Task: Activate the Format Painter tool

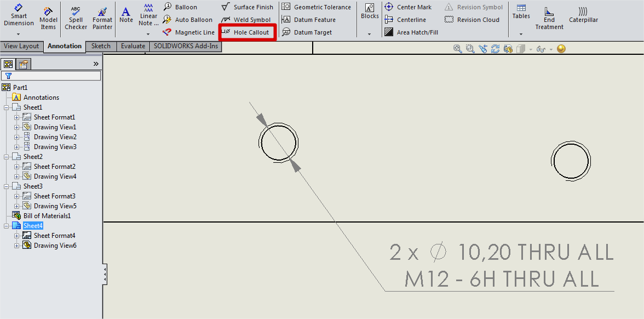Action: click(x=102, y=18)
